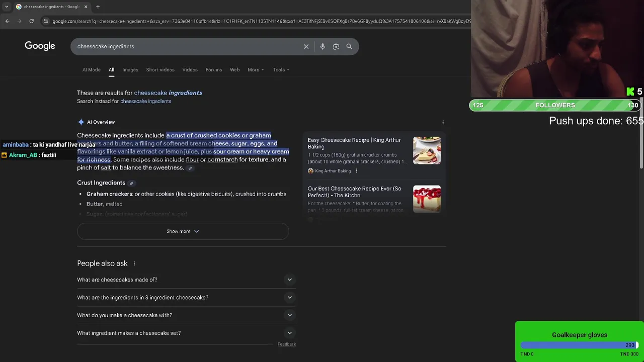
Task: Click the King Arthur cheesecake thumbnail
Action: (427, 150)
